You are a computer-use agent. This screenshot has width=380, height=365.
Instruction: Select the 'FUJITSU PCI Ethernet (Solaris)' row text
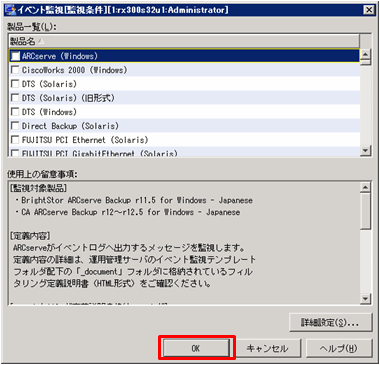85,140
